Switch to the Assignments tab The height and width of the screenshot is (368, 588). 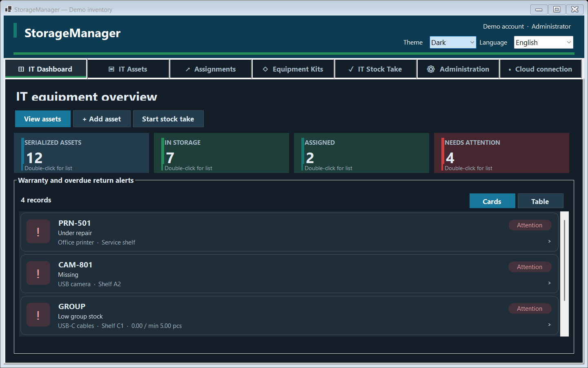[211, 69]
